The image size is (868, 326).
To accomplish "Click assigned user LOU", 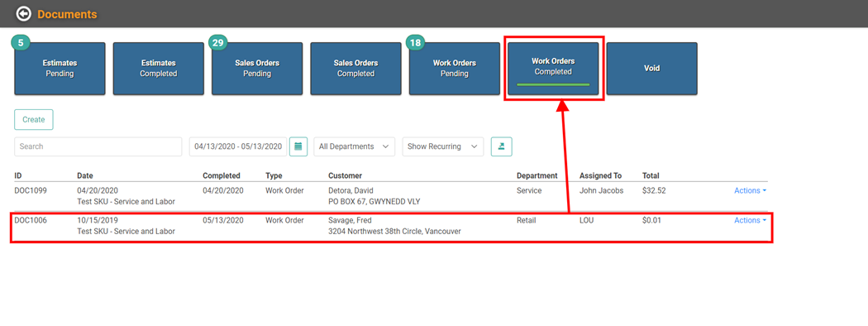I will tap(587, 221).
